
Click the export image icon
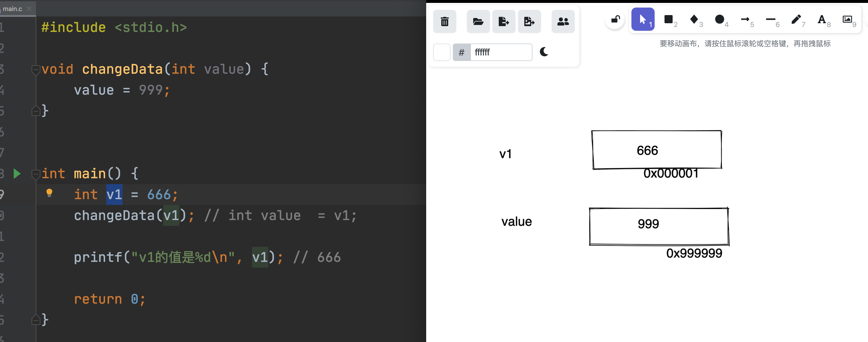[x=529, y=21]
